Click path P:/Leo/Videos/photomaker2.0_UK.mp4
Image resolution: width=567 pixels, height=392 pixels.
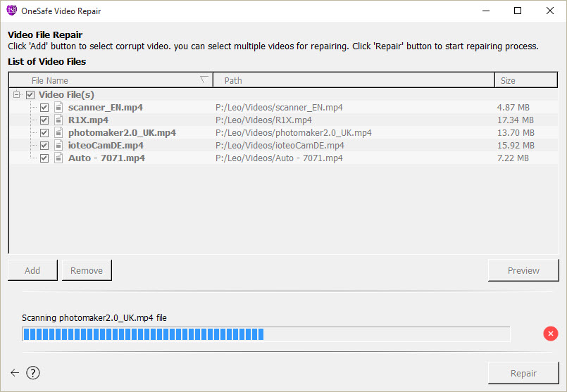click(293, 132)
